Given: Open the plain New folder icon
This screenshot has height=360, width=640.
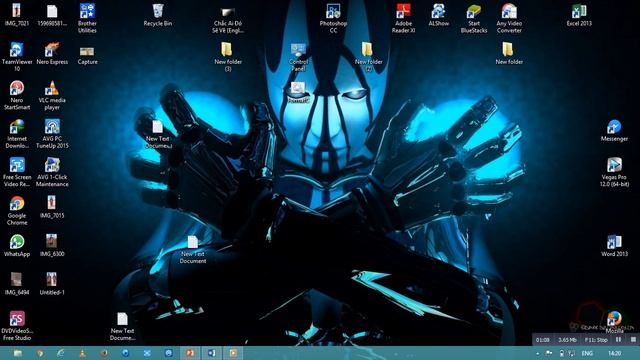Looking at the screenshot, I should pyautogui.click(x=509, y=53).
